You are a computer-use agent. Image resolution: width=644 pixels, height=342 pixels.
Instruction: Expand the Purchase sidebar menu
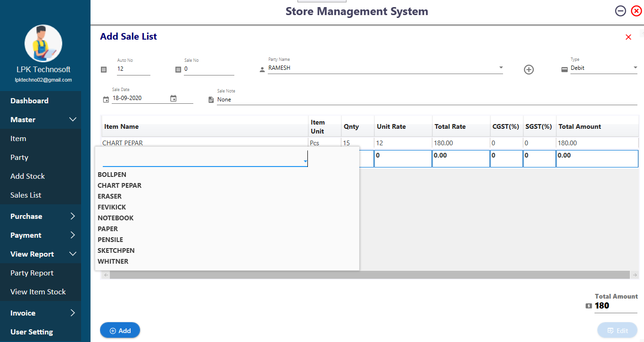(73, 217)
